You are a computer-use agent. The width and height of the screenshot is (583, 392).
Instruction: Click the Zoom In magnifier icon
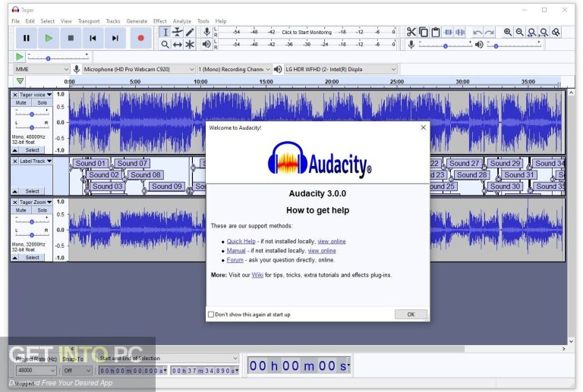pyautogui.click(x=508, y=33)
